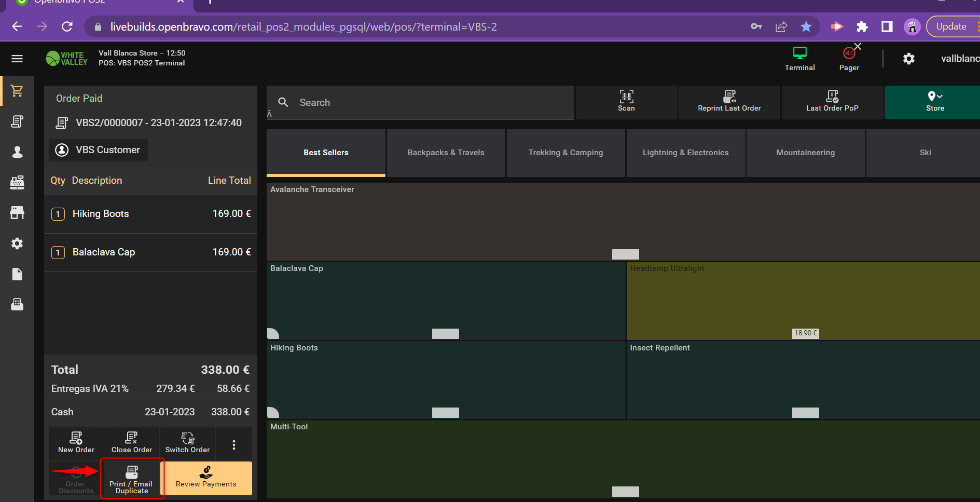This screenshot has width=980, height=502.
Task: Click the order receipt icon beside VBS2/0000007
Action: pyautogui.click(x=62, y=123)
